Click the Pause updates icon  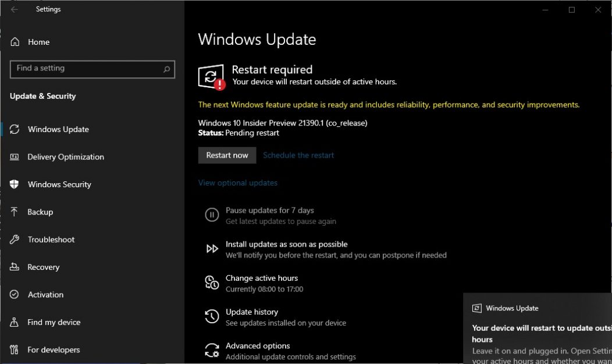[212, 215]
